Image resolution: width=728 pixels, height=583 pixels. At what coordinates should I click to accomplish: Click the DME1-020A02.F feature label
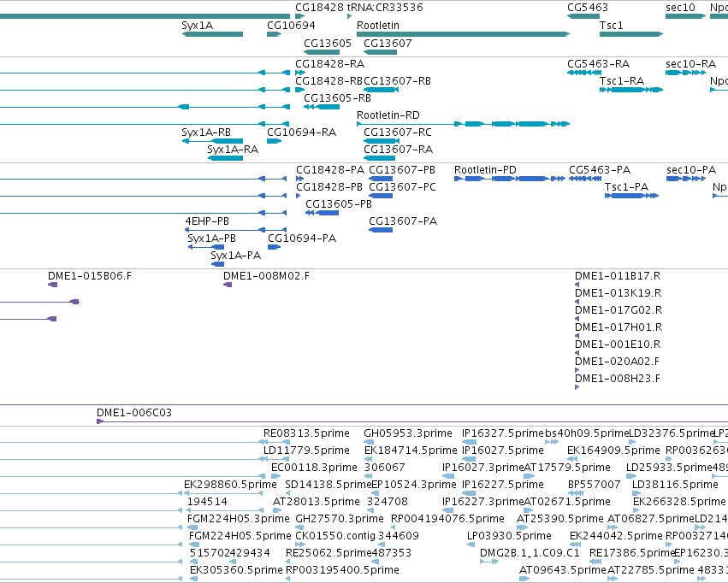click(x=617, y=362)
